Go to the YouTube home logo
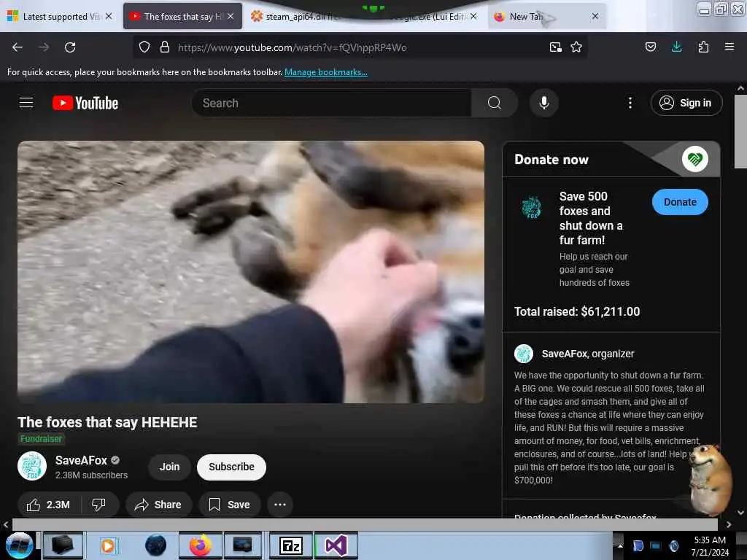The height and width of the screenshot is (560, 747). (x=85, y=103)
